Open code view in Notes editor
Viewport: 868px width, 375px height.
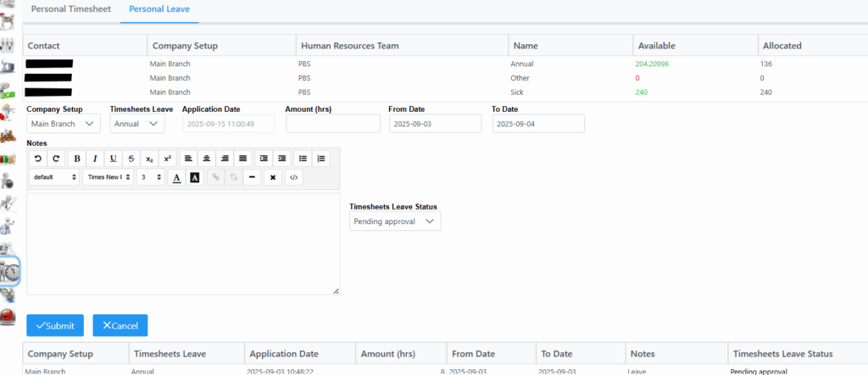(293, 177)
